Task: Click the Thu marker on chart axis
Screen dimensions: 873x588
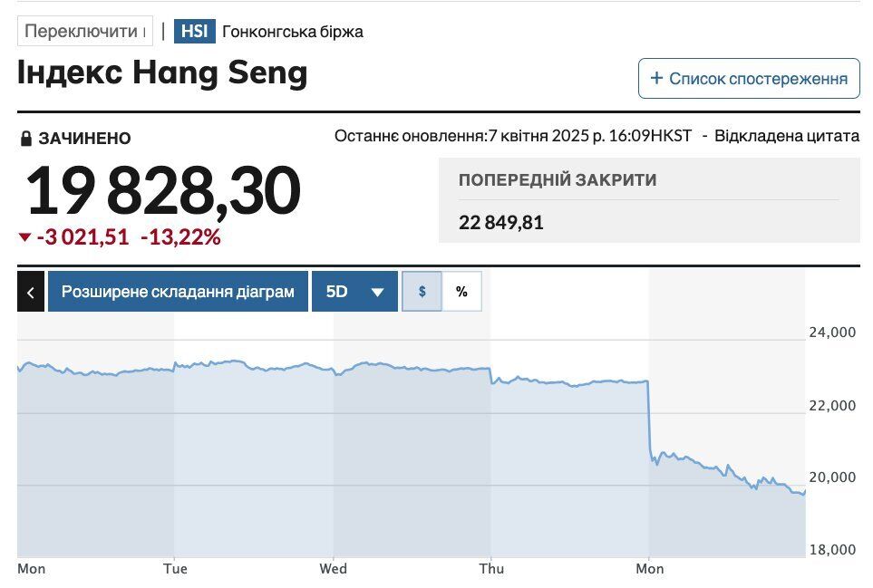Action: point(491,569)
